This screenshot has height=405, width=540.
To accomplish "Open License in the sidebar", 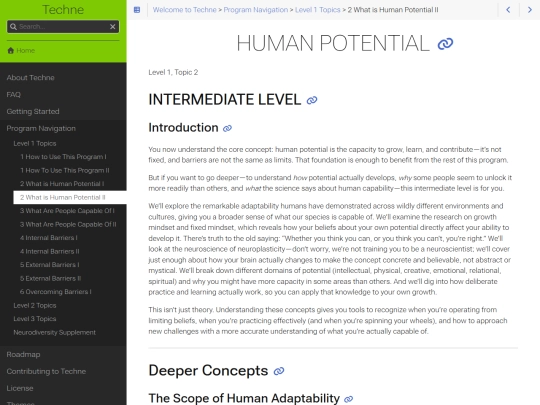I will 20,388.
